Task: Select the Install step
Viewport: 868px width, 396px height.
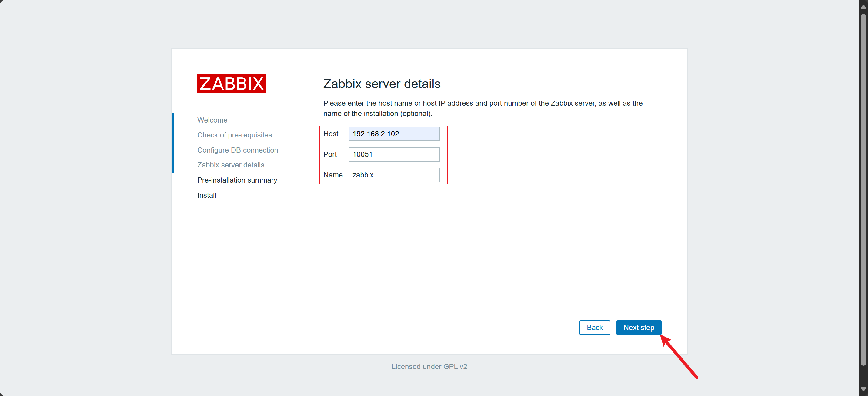Action: pyautogui.click(x=207, y=195)
